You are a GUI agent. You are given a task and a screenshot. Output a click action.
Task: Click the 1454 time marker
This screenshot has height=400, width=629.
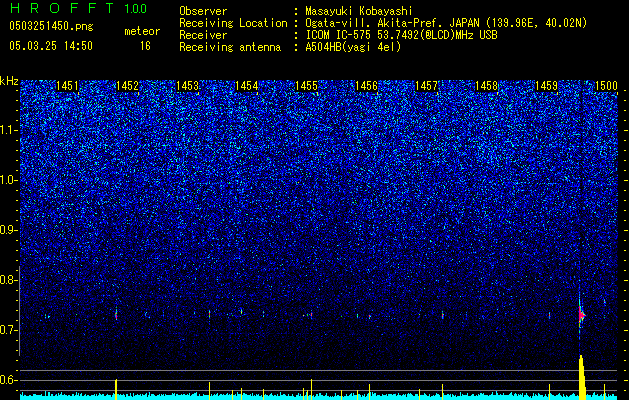246,86
